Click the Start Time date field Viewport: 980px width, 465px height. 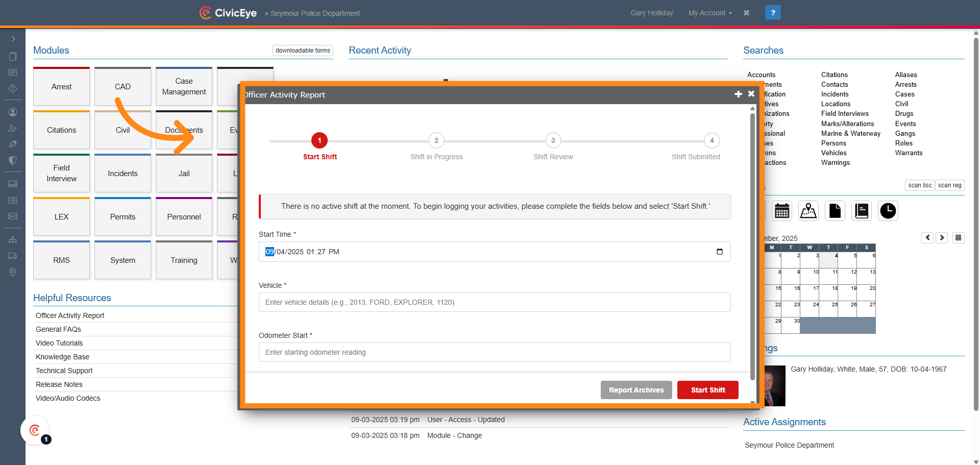495,252
